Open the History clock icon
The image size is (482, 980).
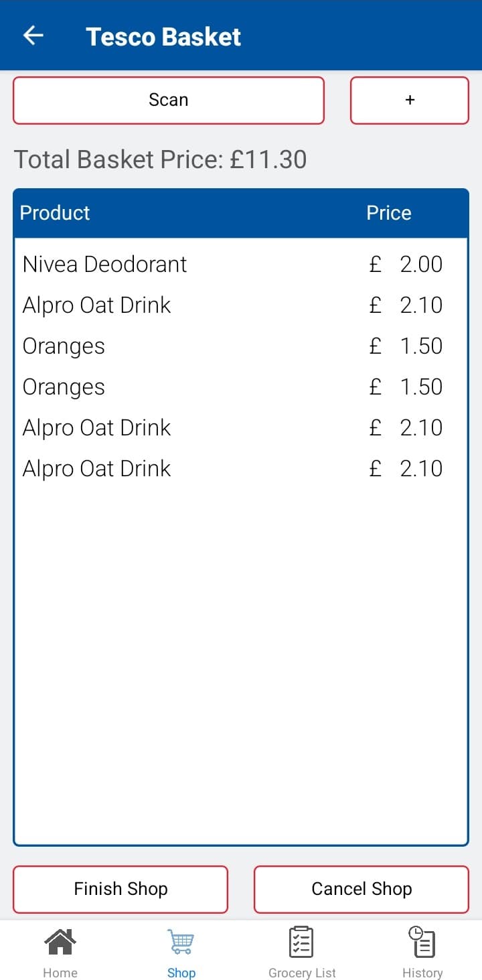click(422, 942)
